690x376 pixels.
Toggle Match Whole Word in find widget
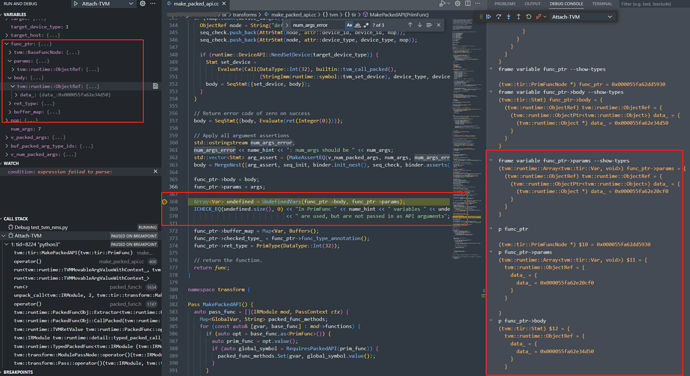(x=357, y=25)
